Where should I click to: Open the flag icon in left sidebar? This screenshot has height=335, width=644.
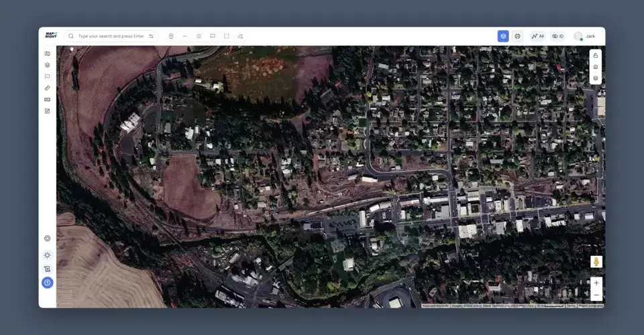point(47,76)
